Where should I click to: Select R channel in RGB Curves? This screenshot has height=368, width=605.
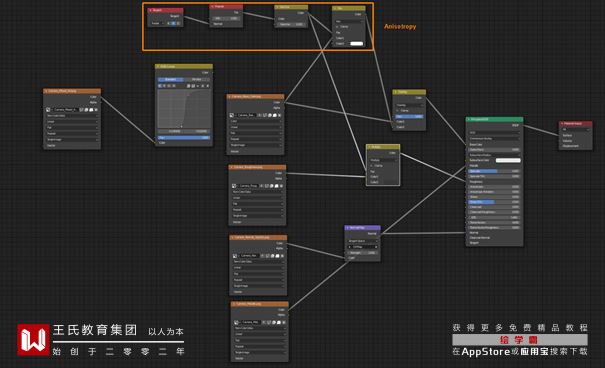click(x=164, y=86)
